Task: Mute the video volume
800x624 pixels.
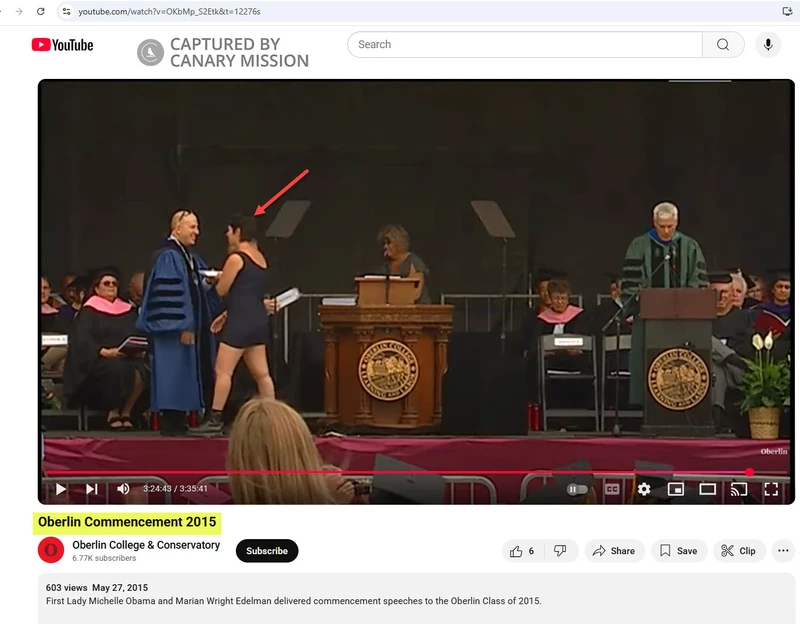Action: click(x=124, y=489)
